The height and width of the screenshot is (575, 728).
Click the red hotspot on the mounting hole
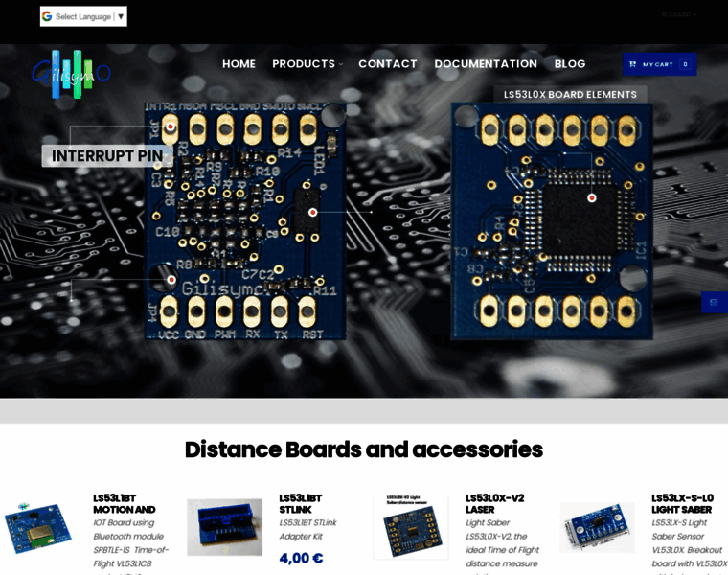tap(171, 280)
